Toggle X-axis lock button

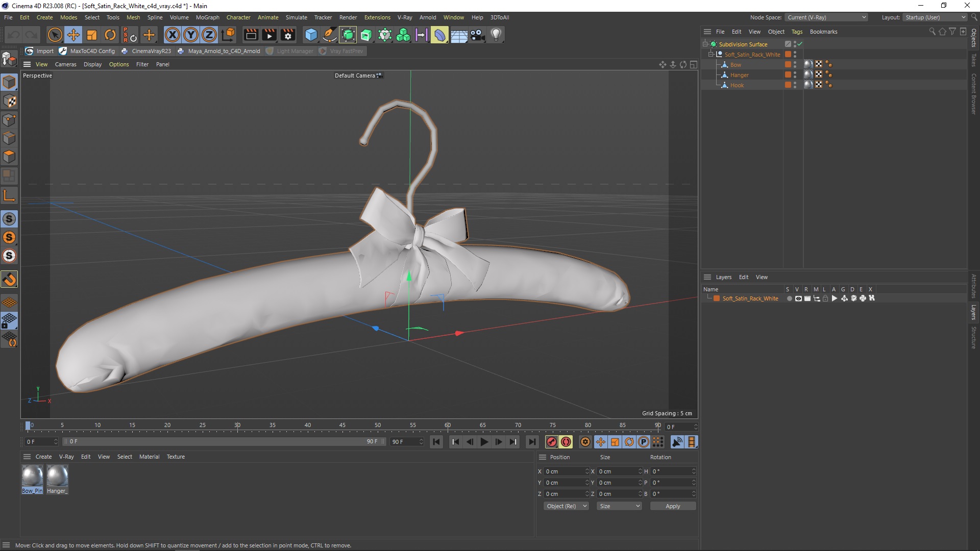click(173, 35)
